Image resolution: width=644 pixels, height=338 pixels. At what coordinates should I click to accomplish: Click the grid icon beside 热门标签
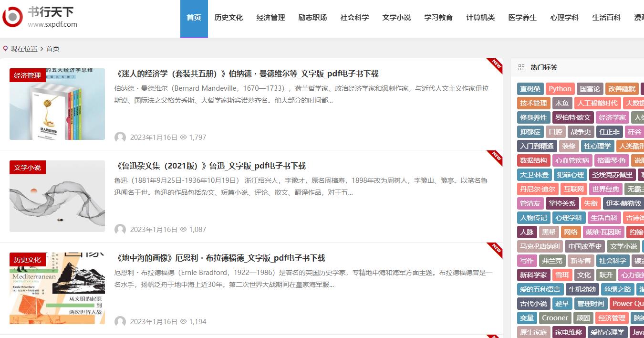coord(521,67)
